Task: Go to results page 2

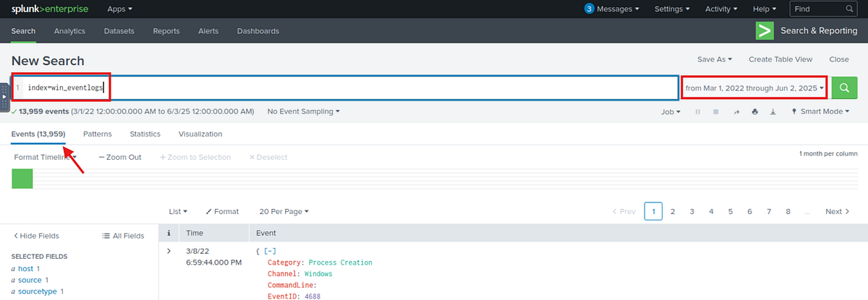Action: [x=673, y=211]
